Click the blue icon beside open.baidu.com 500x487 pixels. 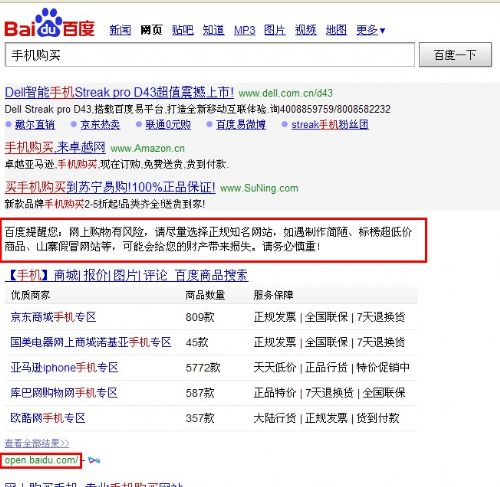(94, 460)
